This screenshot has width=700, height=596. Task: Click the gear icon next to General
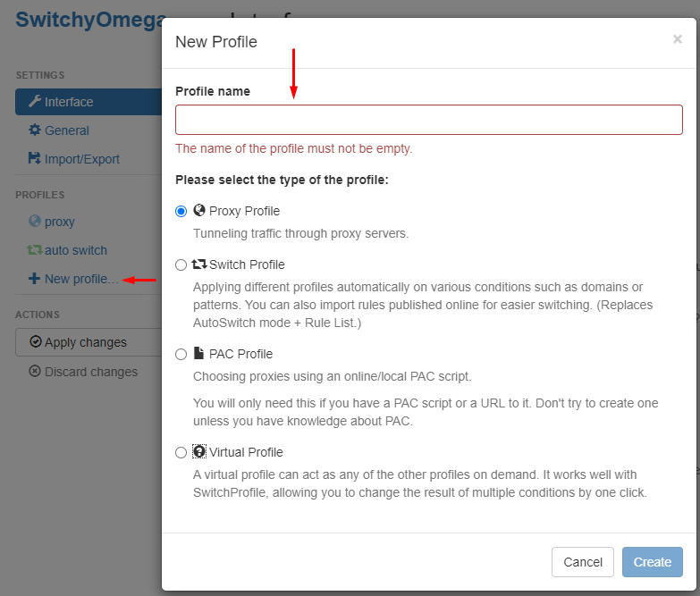34,130
